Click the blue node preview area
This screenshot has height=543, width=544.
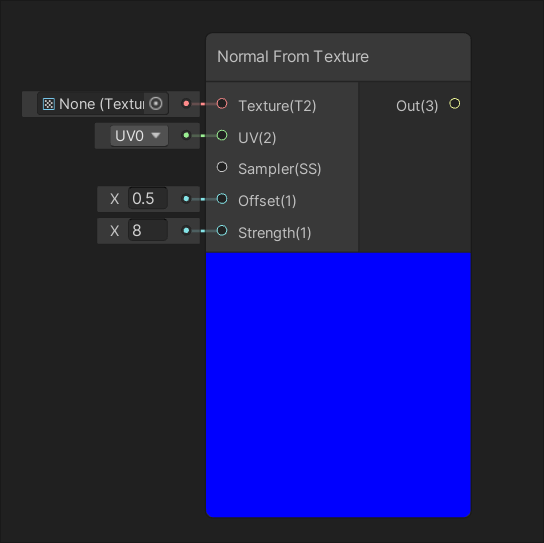[338, 385]
